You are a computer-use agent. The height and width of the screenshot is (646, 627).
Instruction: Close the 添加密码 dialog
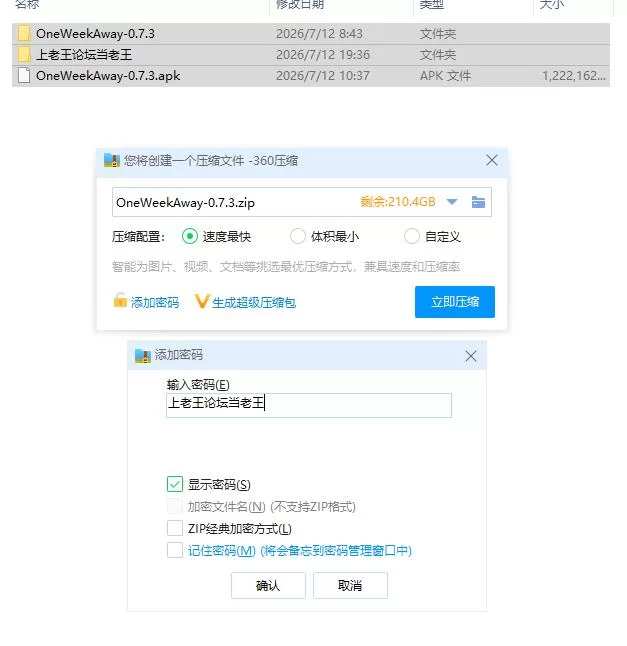coord(470,356)
